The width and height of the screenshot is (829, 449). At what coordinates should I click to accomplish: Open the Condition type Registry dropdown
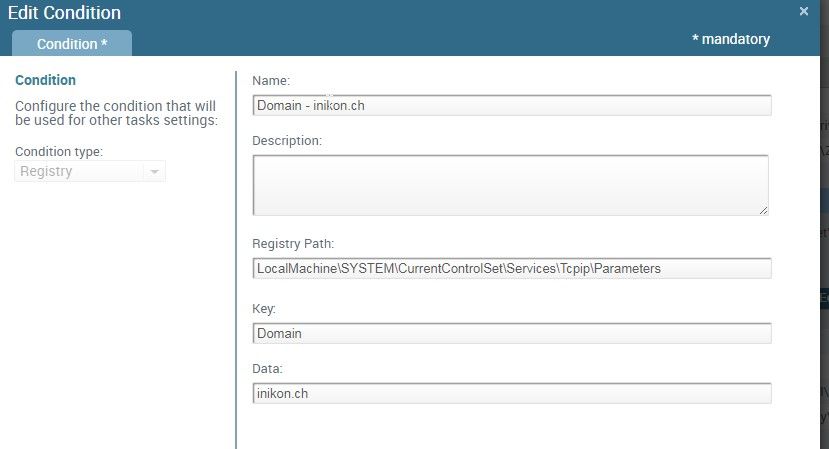[80, 172]
